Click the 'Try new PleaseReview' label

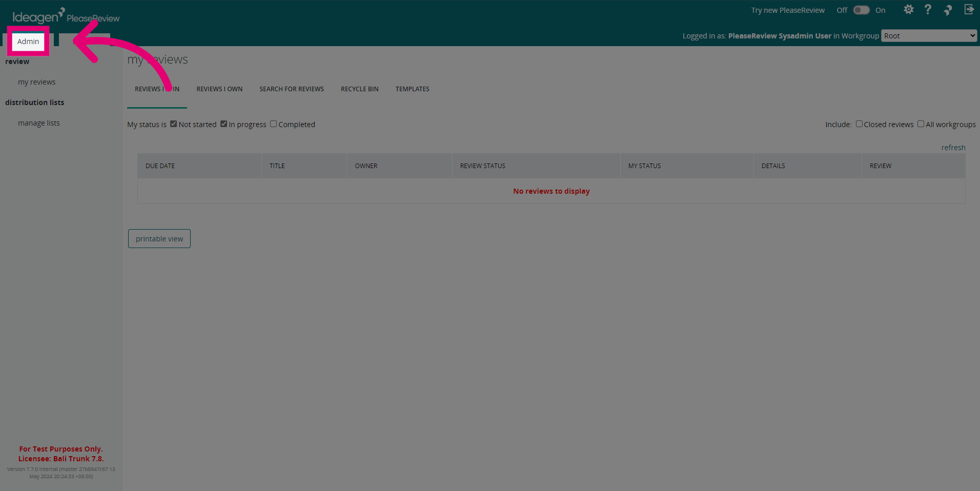pos(788,10)
